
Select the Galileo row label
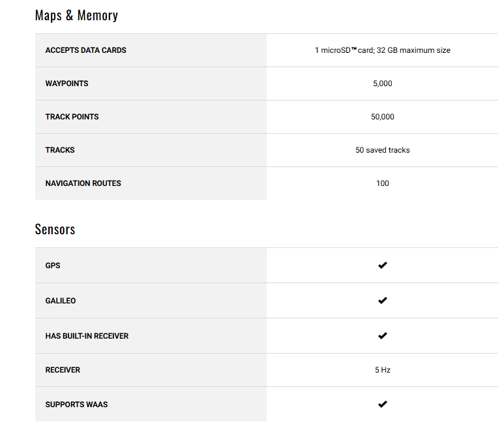(61, 301)
